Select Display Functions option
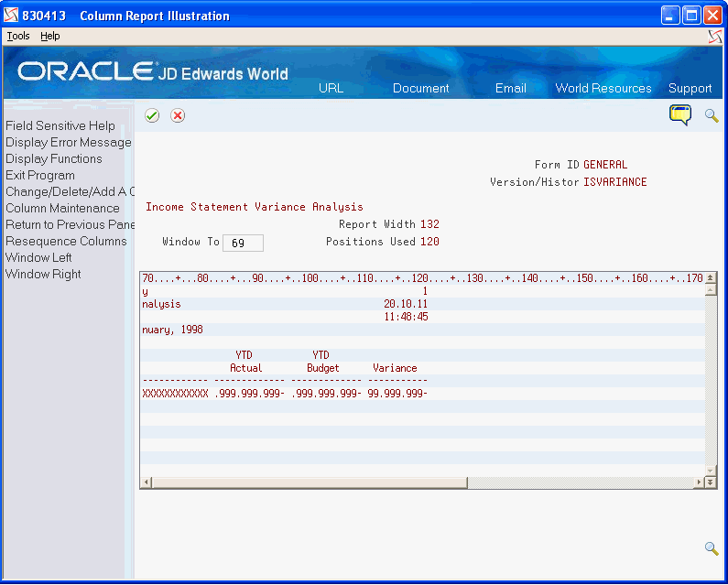 tap(54, 158)
